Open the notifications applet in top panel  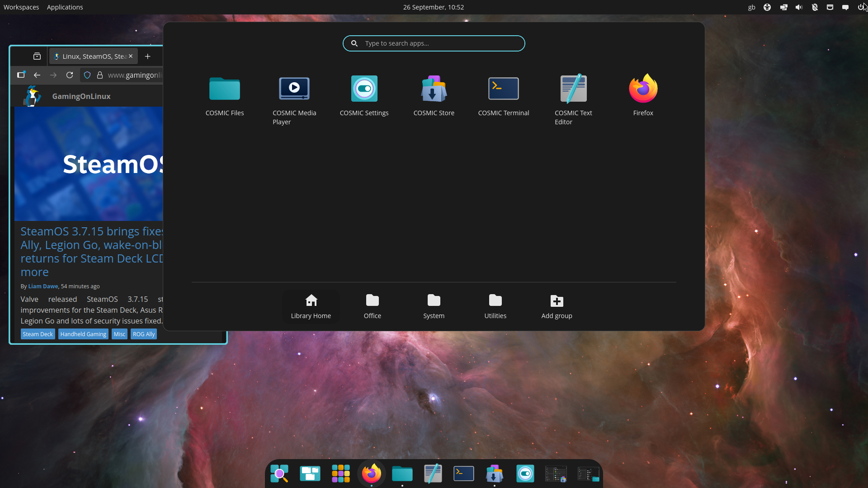coord(845,7)
